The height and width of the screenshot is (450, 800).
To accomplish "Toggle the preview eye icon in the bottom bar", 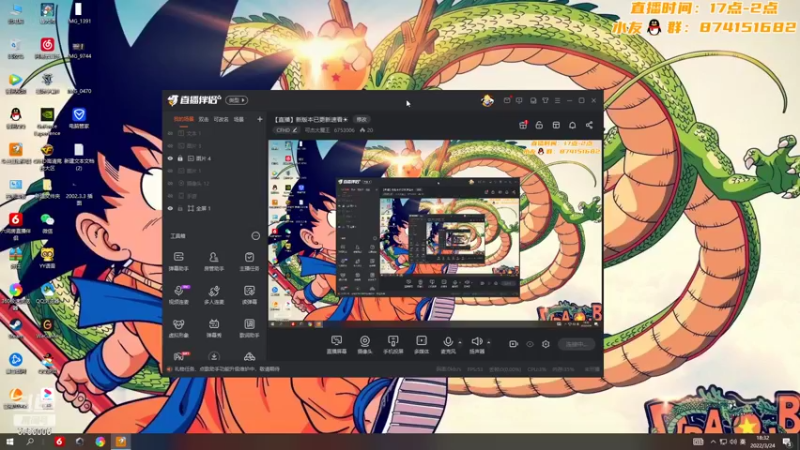I will (530, 344).
